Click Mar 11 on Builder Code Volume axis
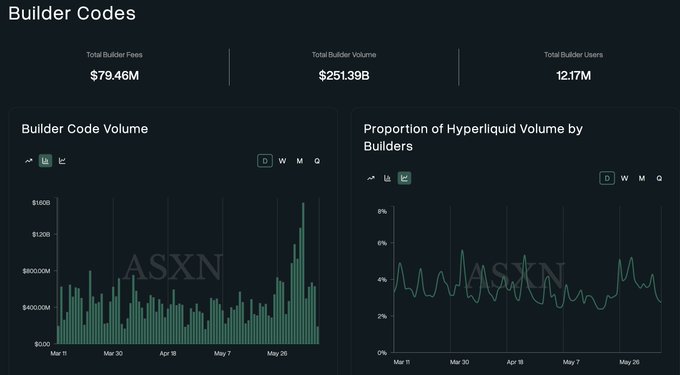Viewport: 680px width, 375px height. click(59, 353)
